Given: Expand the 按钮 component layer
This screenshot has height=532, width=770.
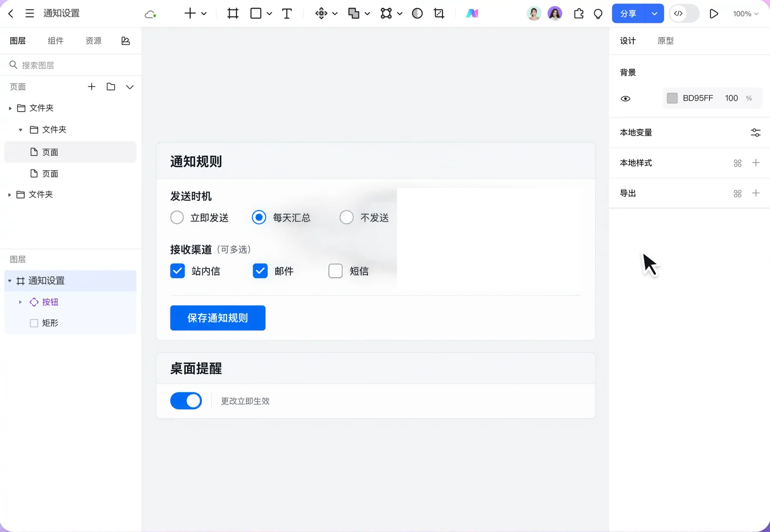Looking at the screenshot, I should (20, 302).
